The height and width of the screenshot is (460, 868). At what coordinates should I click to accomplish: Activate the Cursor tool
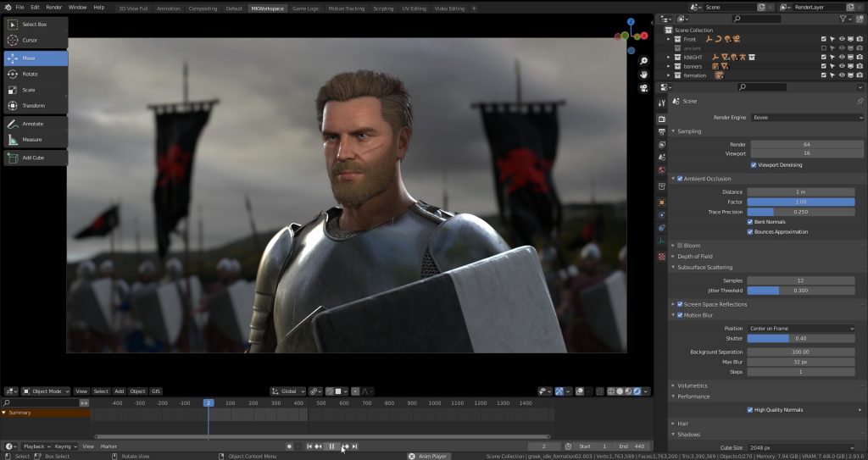click(x=36, y=40)
